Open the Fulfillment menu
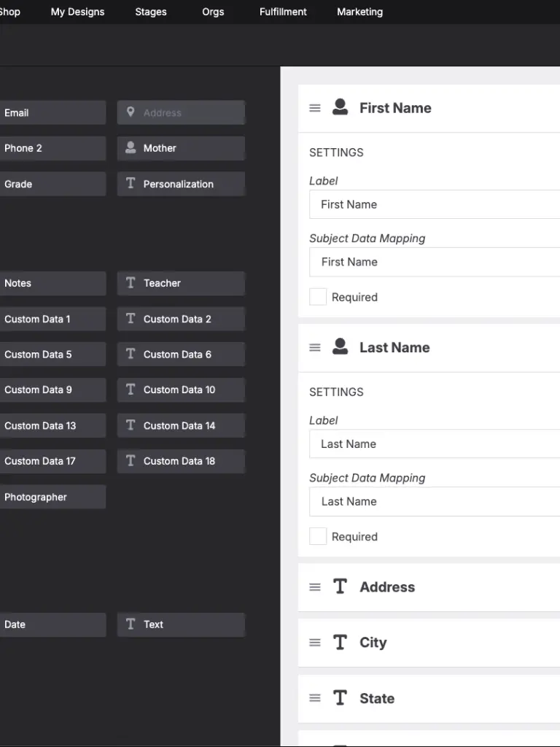 [x=283, y=12]
